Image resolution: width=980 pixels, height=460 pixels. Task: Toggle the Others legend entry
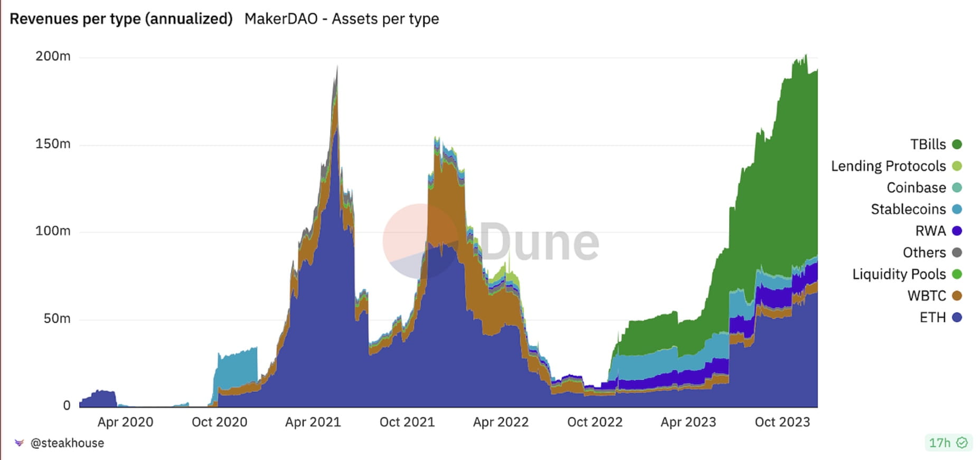click(932, 252)
